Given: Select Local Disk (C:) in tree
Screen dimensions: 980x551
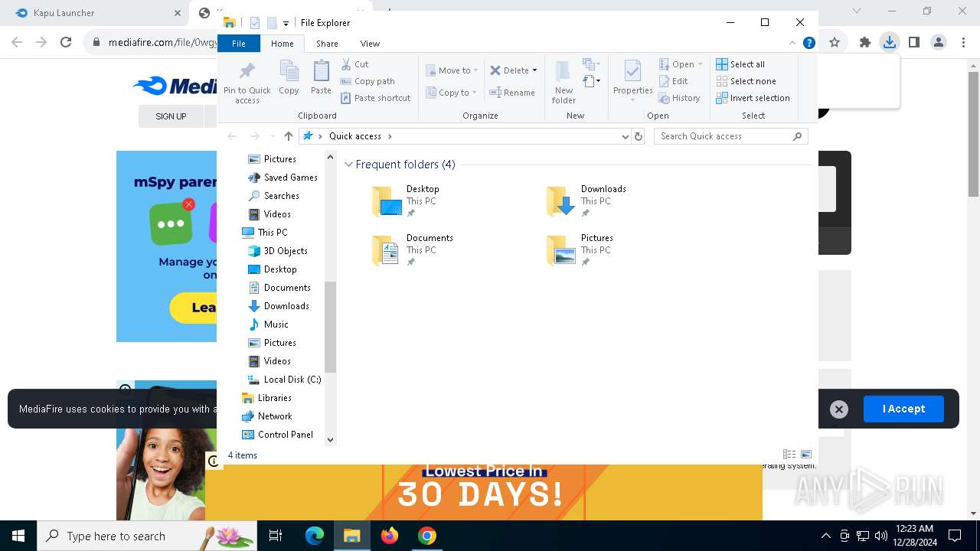Looking at the screenshot, I should pos(284,380).
